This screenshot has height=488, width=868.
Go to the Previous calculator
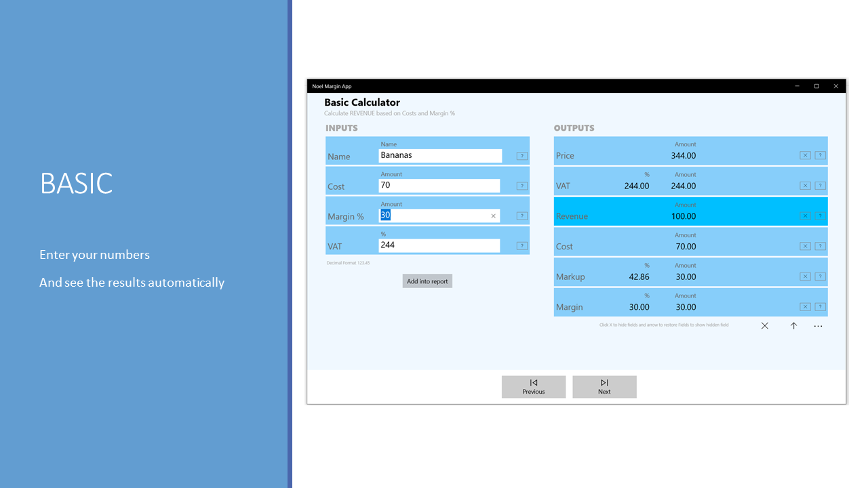(534, 387)
